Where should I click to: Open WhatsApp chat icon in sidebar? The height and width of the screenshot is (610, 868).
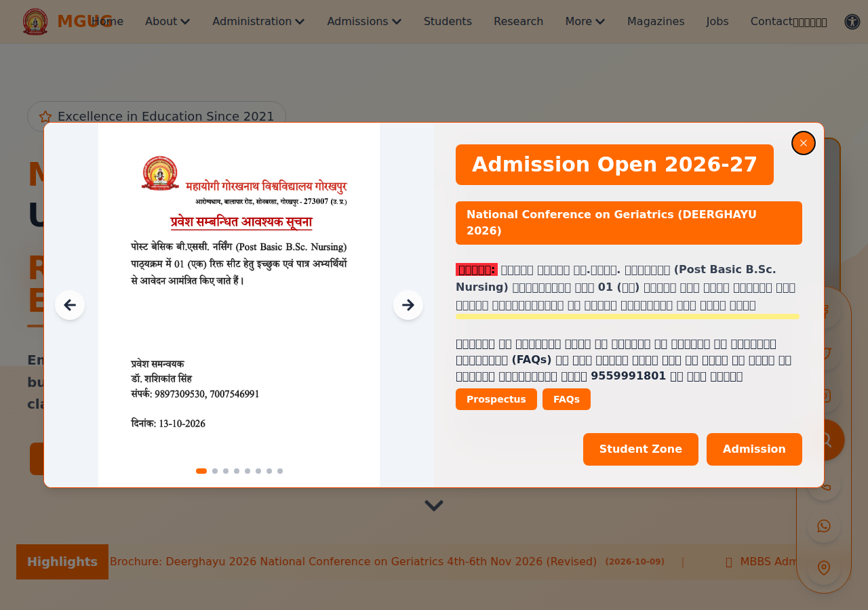click(824, 526)
